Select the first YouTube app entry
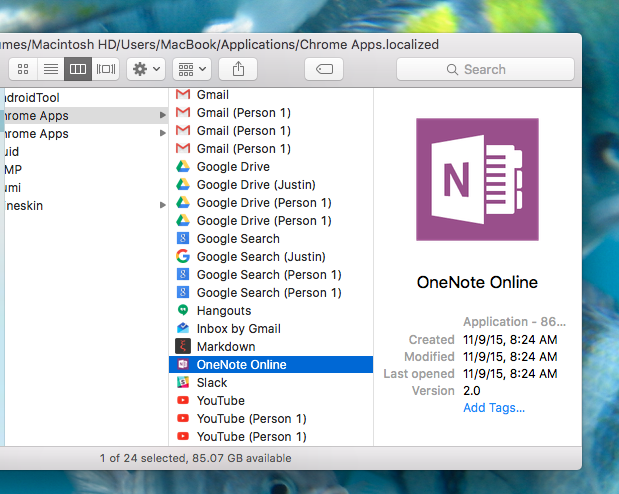This screenshot has height=494, width=619. (220, 401)
